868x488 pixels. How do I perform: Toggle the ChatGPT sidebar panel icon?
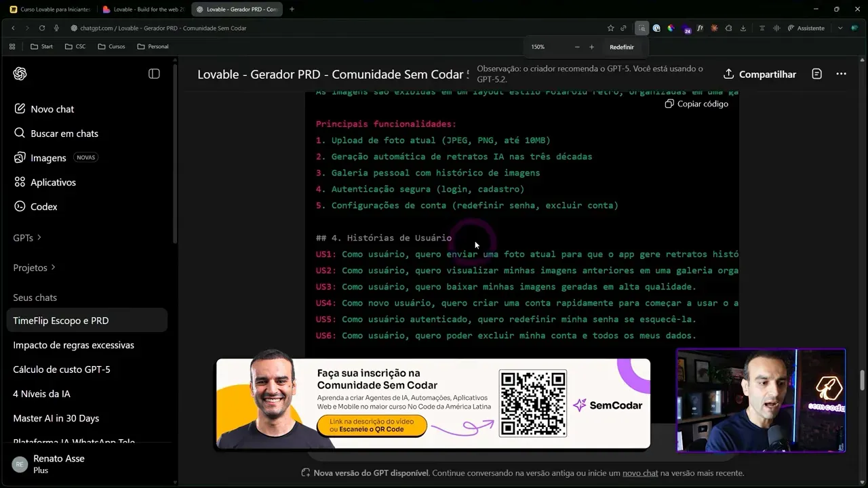tap(154, 74)
